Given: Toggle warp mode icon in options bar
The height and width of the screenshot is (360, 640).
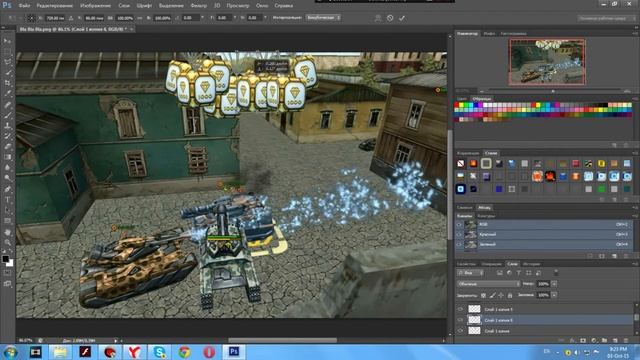Looking at the screenshot, I should coord(378,18).
